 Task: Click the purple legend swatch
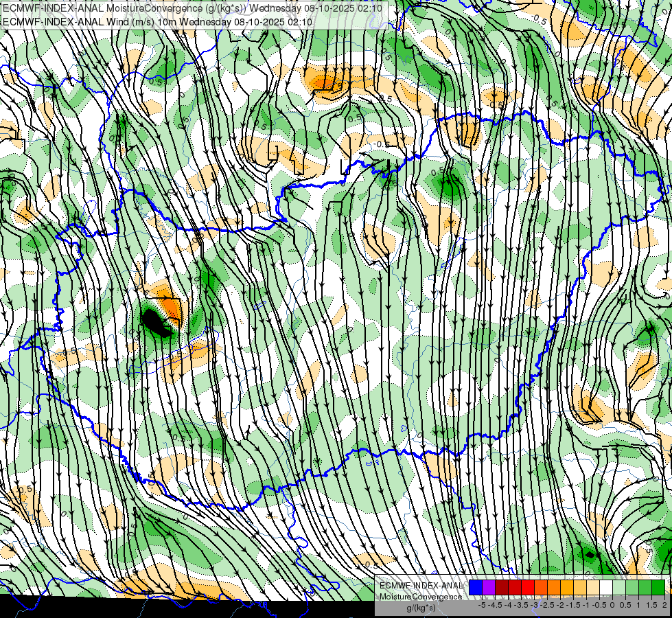tap(489, 587)
